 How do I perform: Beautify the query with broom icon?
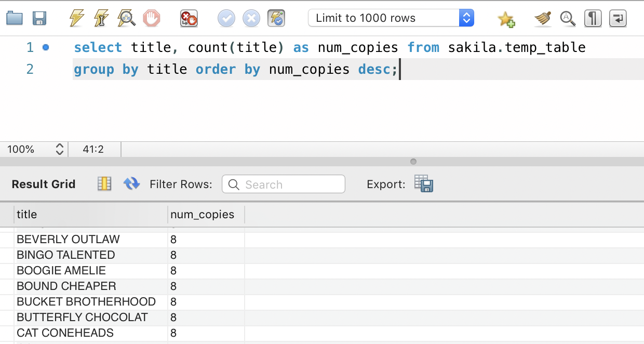pos(543,19)
